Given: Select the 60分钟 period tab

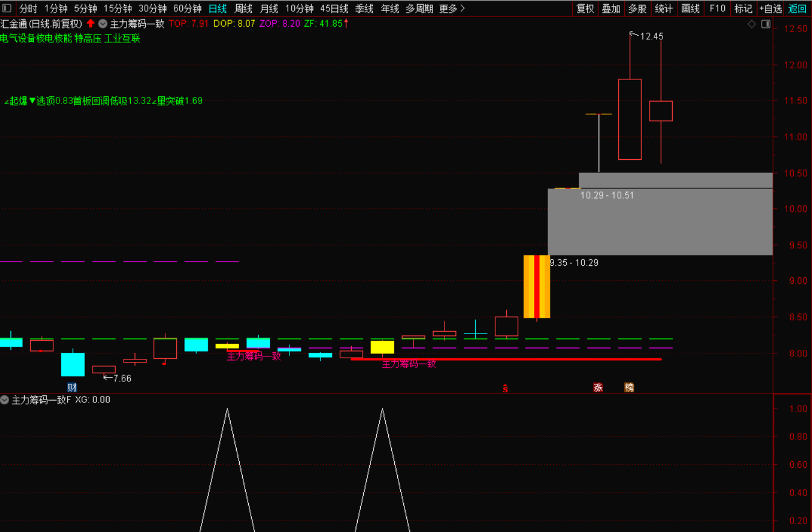Looking at the screenshot, I should 187,8.
